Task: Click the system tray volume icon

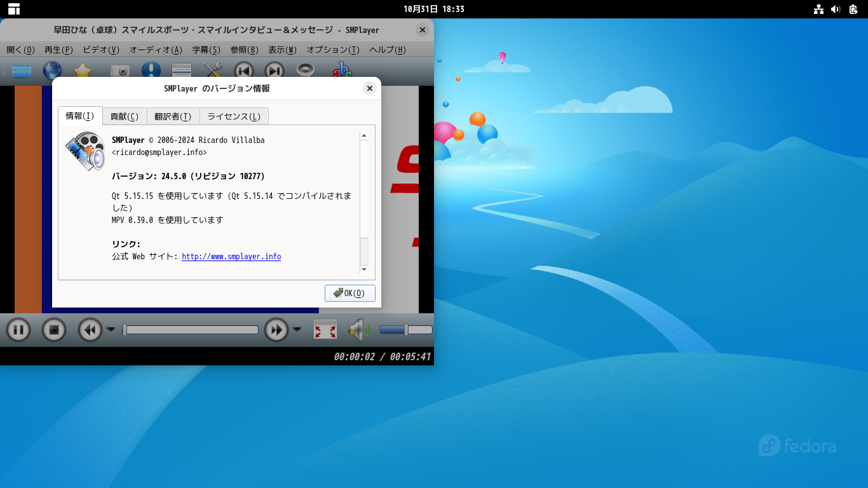Action: click(x=836, y=9)
